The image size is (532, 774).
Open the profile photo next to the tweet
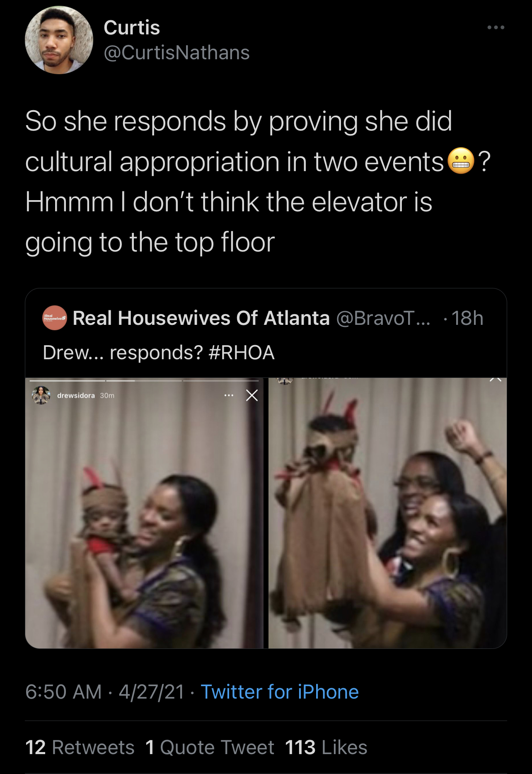pyautogui.click(x=59, y=40)
